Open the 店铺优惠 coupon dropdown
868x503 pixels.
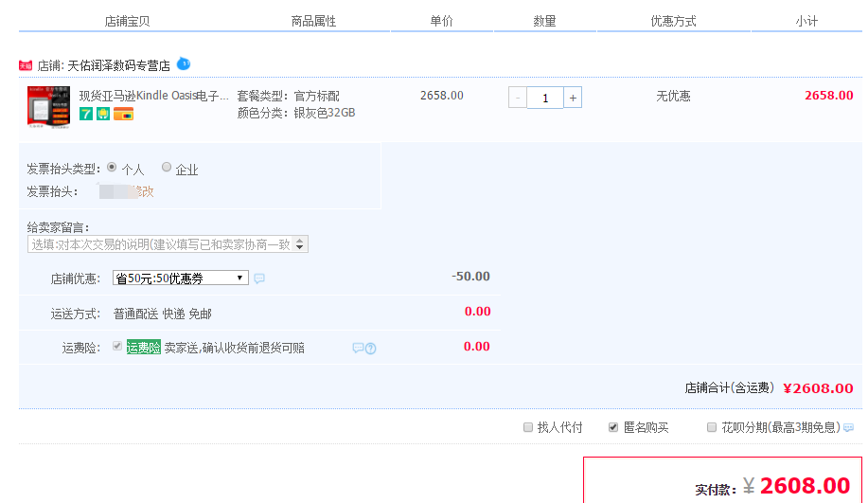pyautogui.click(x=180, y=278)
